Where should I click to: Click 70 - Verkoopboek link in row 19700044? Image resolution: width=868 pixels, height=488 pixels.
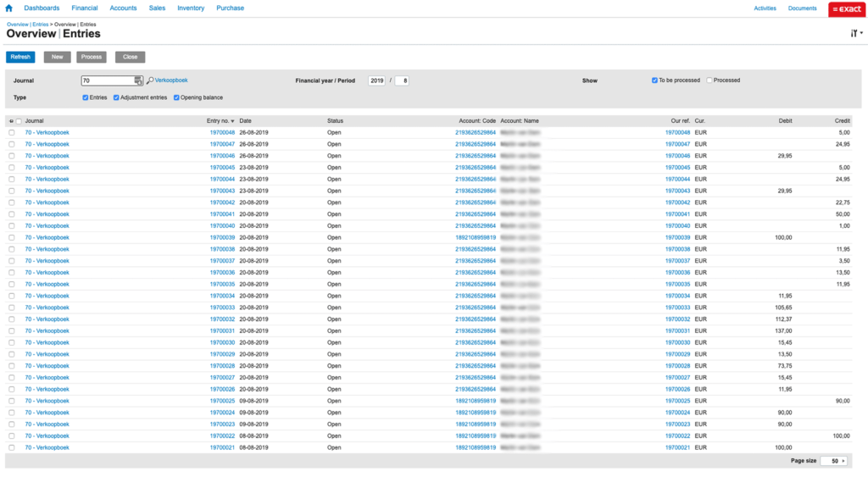click(x=47, y=180)
